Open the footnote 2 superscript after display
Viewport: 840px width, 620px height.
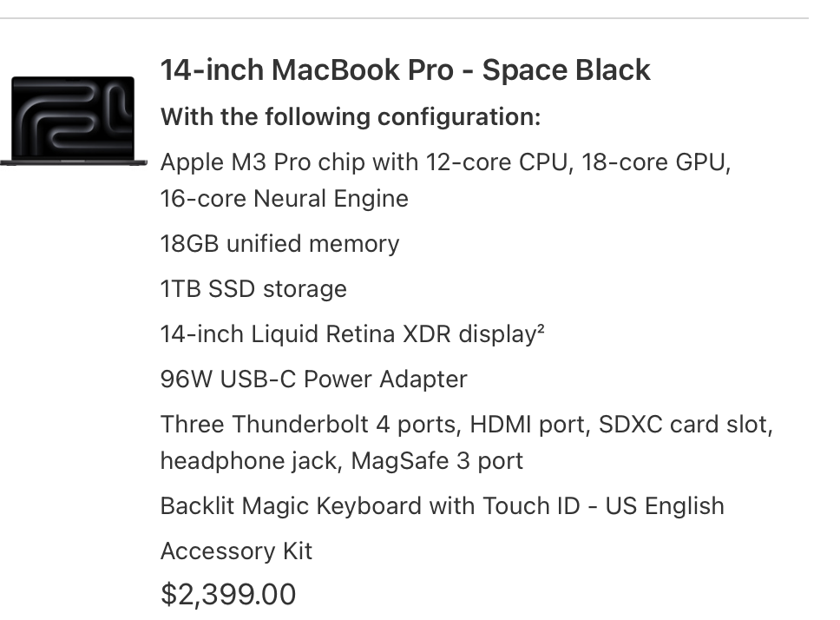pyautogui.click(x=540, y=328)
